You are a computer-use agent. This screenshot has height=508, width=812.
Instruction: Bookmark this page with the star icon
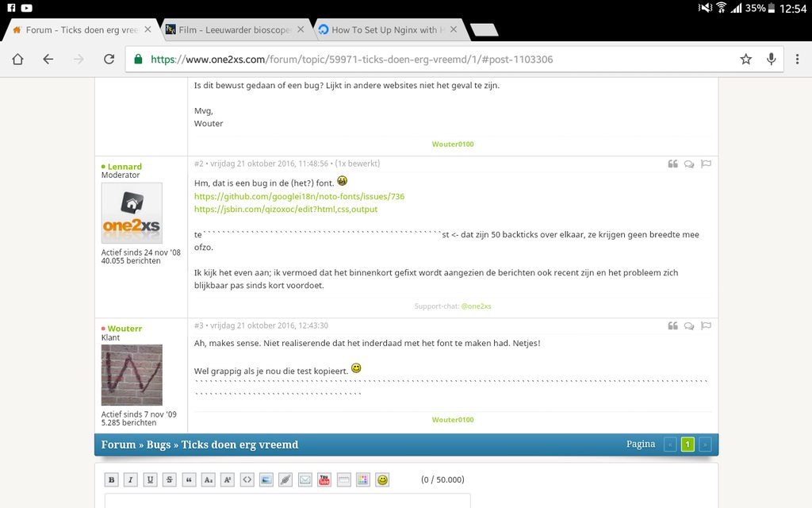[x=745, y=59]
